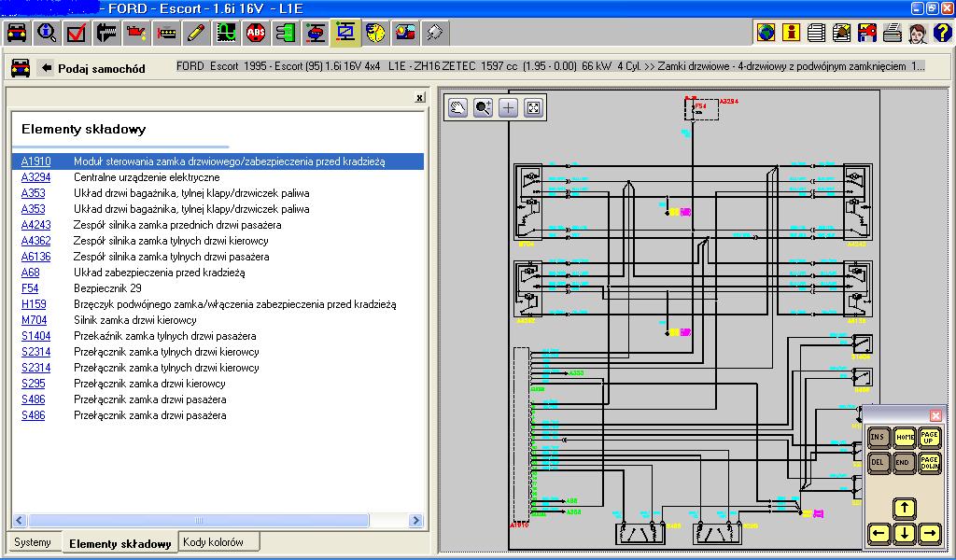This screenshot has height=560, width=956.
Task: Switch to the Systemy tab
Action: click(33, 541)
